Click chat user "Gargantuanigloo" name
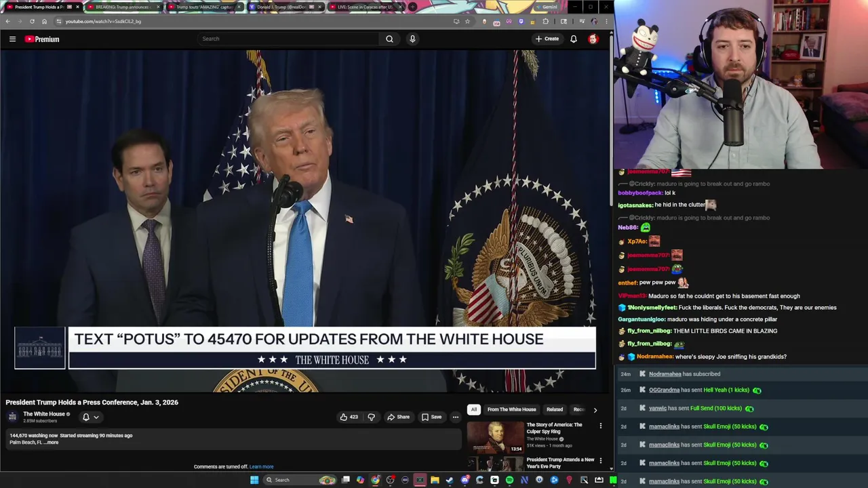Screen dimensions: 868x488 coord(642,319)
